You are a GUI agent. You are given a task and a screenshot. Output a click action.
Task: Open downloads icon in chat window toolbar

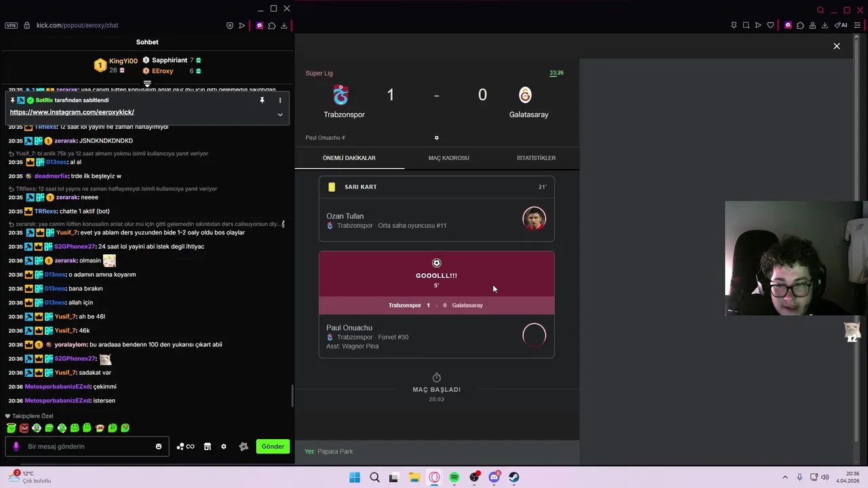click(284, 26)
